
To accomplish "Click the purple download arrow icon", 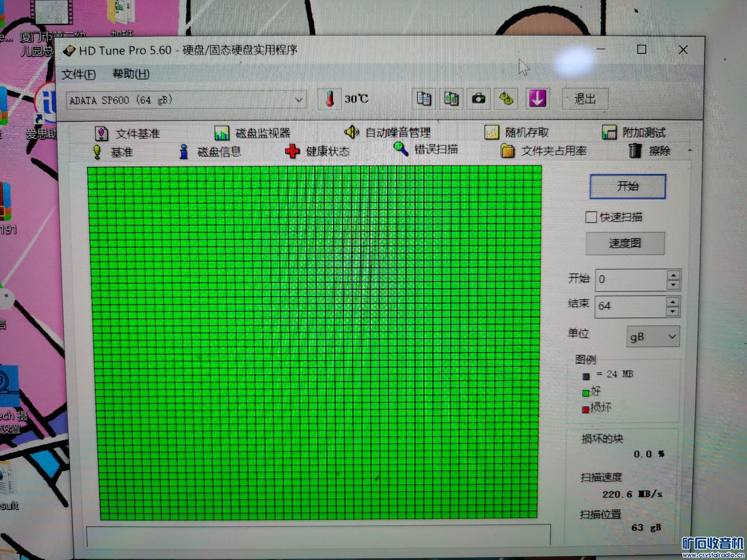I will pyautogui.click(x=537, y=98).
